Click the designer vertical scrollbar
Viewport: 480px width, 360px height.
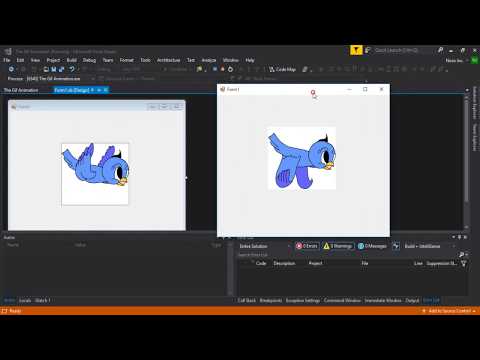[466, 160]
